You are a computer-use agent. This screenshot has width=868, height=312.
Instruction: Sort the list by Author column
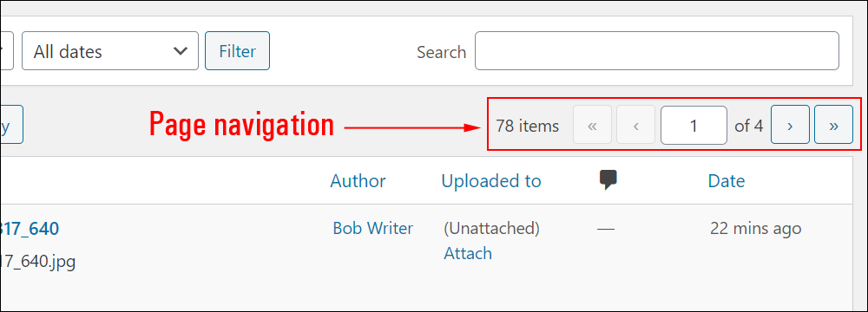coord(358,181)
